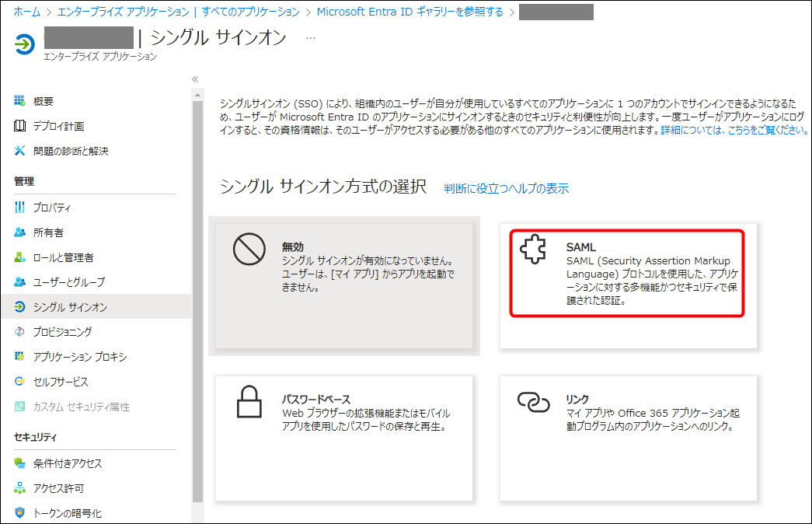Click the プロビジョニング cycle icon

[x=19, y=332]
